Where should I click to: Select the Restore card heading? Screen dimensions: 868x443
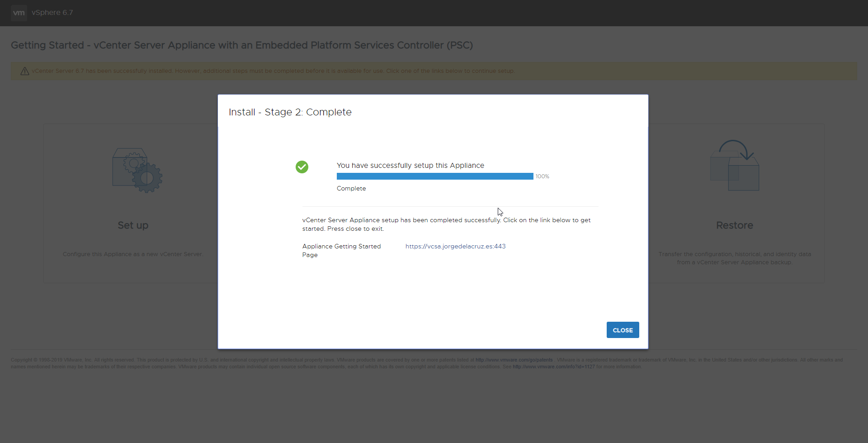point(735,225)
